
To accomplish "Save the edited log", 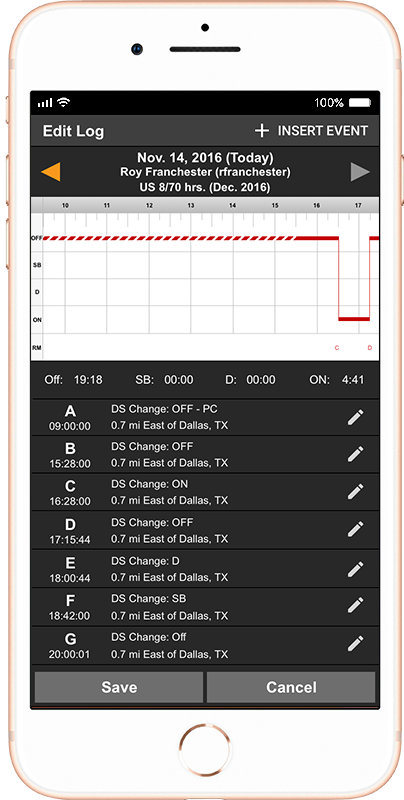I will tap(119, 687).
